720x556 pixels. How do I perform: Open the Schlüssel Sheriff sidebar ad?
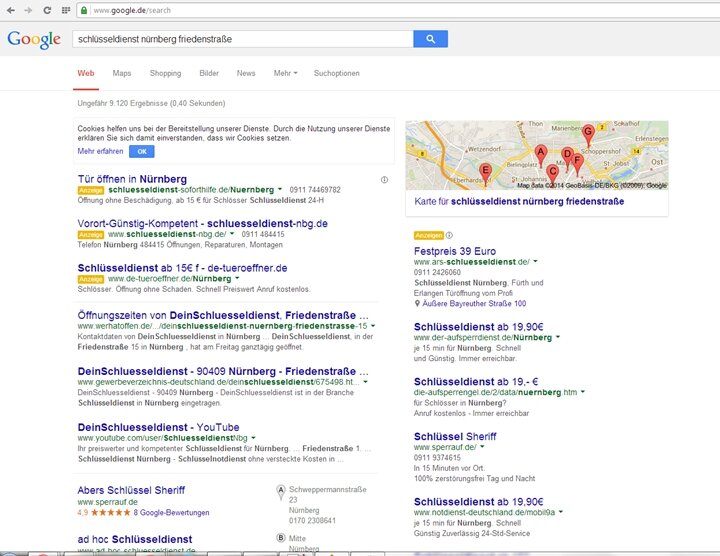[455, 436]
